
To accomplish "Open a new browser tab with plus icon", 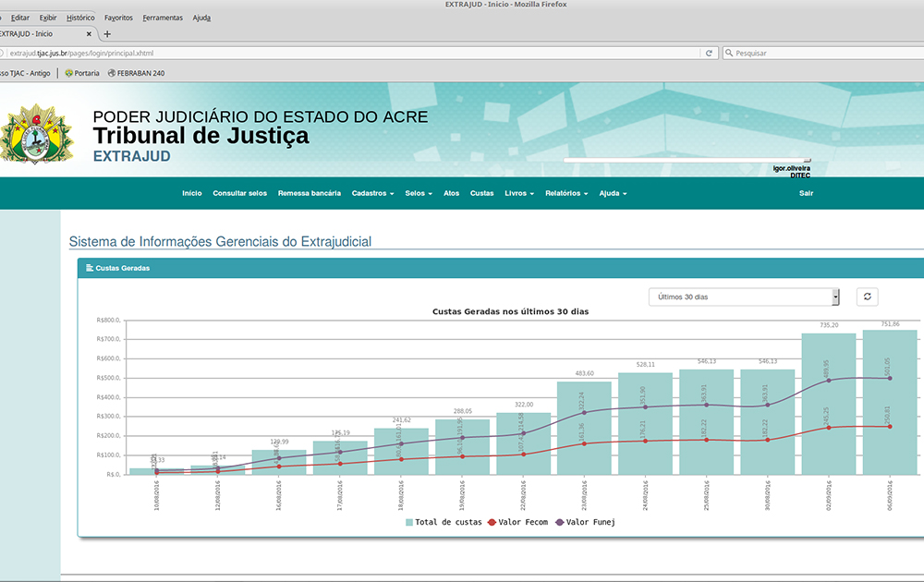I will click(107, 33).
